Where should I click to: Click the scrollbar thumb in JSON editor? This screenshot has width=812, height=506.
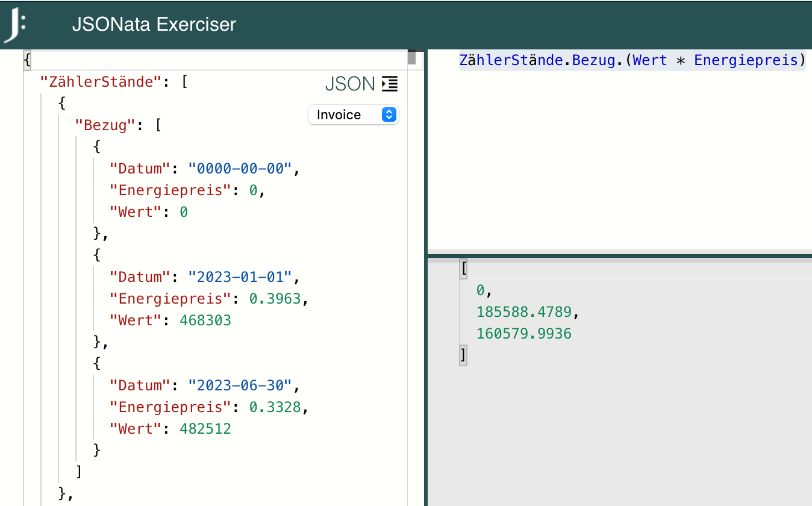pyautogui.click(x=411, y=57)
